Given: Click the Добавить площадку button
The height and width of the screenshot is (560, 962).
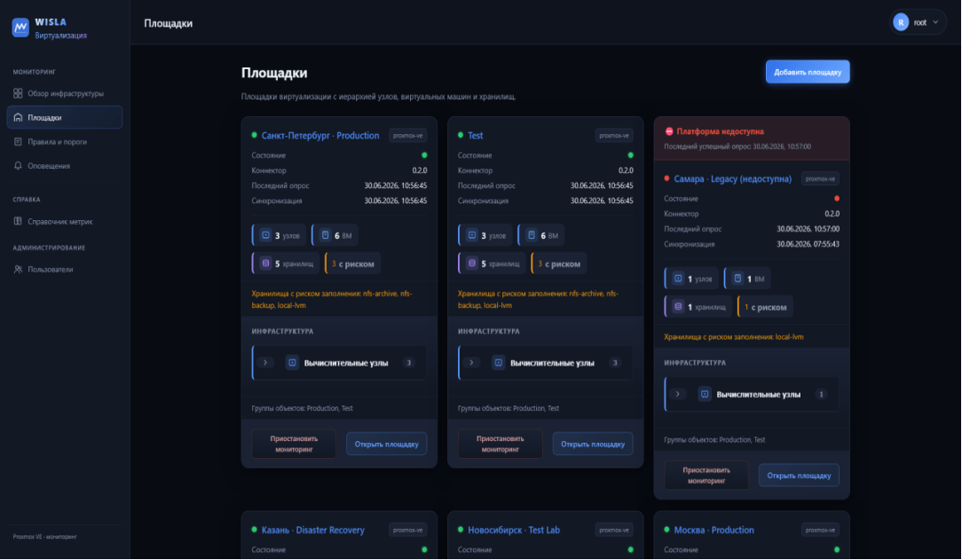Looking at the screenshot, I should tap(808, 72).
